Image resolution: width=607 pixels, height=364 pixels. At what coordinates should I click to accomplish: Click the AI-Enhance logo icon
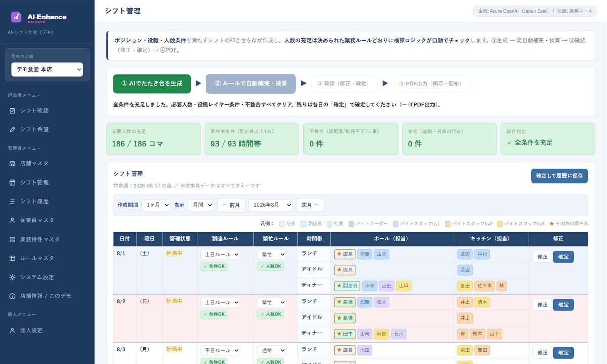16,17
